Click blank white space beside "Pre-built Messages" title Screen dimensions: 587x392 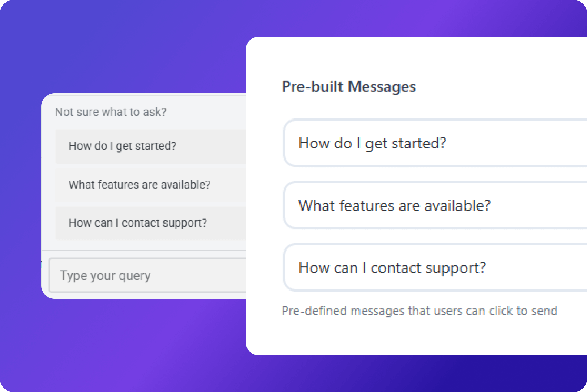[x=500, y=87]
